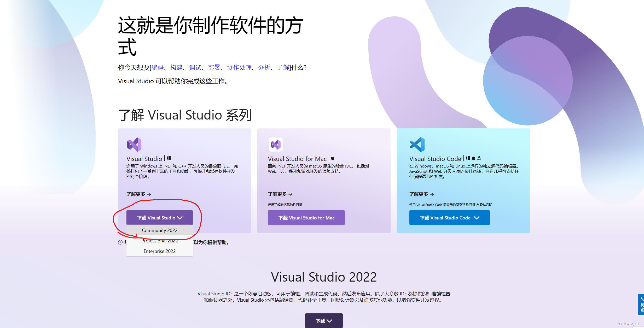
Task: Open the 调试 link
Action: (195, 67)
